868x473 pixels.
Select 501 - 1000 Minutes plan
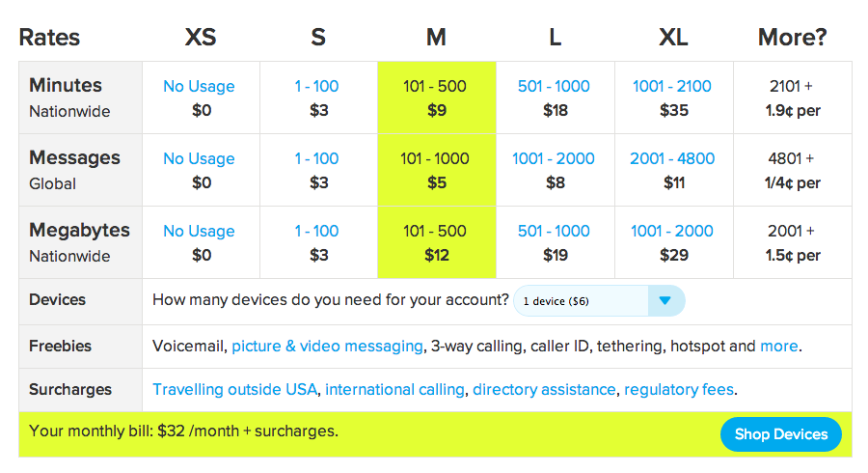pos(554,87)
